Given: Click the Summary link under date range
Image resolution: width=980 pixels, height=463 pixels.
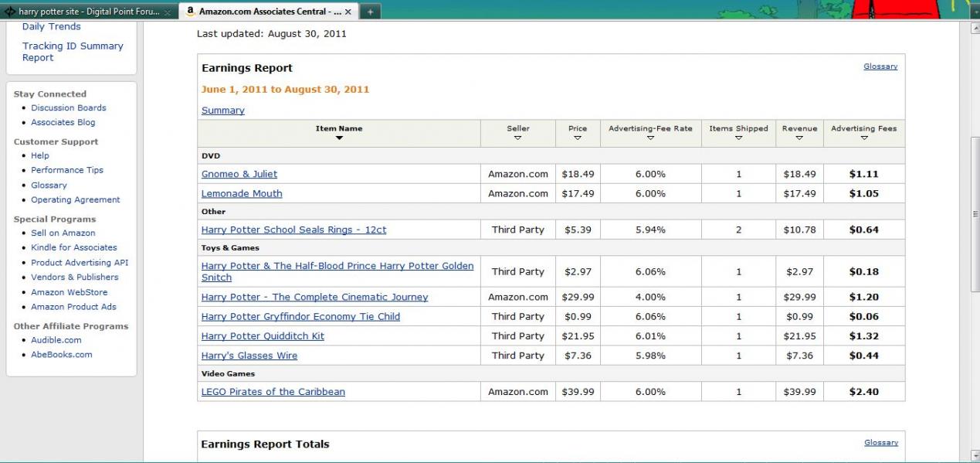Looking at the screenshot, I should (223, 111).
